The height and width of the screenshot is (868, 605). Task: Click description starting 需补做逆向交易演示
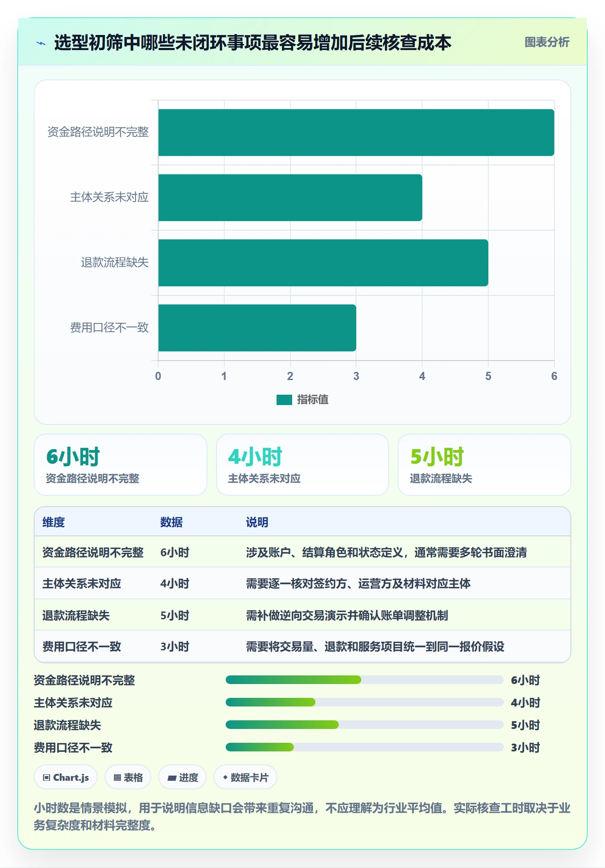tap(347, 615)
